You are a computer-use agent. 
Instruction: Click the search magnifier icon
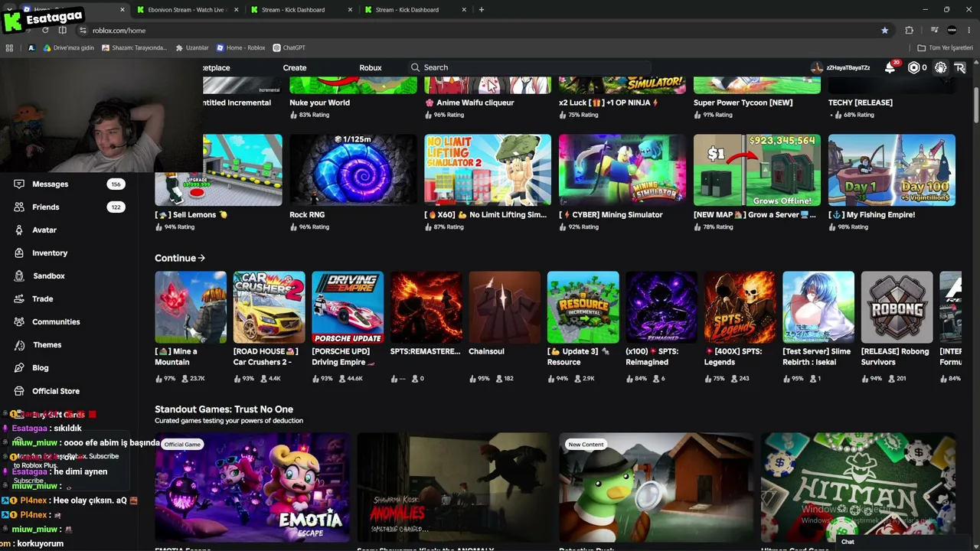[x=415, y=67]
